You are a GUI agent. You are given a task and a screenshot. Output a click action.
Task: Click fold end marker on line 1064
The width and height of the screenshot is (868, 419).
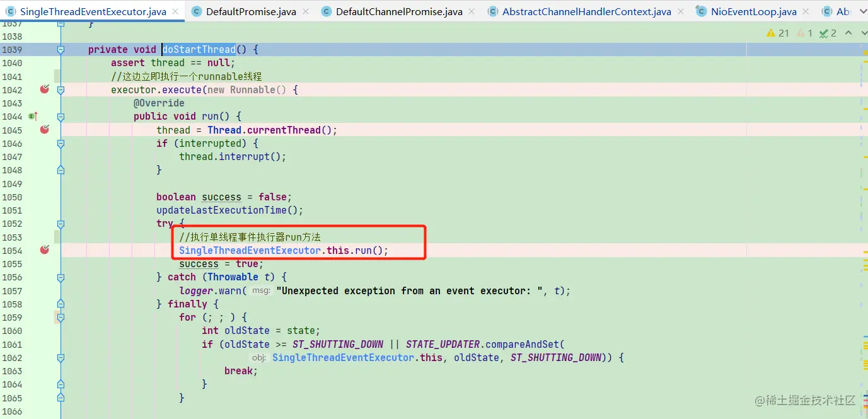(61, 384)
